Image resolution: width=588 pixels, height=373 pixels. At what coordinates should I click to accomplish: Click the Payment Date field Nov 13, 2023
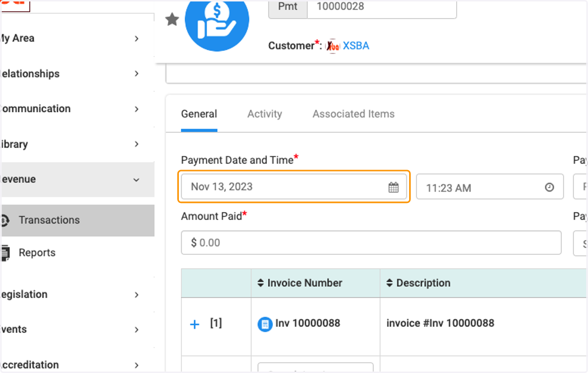294,187
